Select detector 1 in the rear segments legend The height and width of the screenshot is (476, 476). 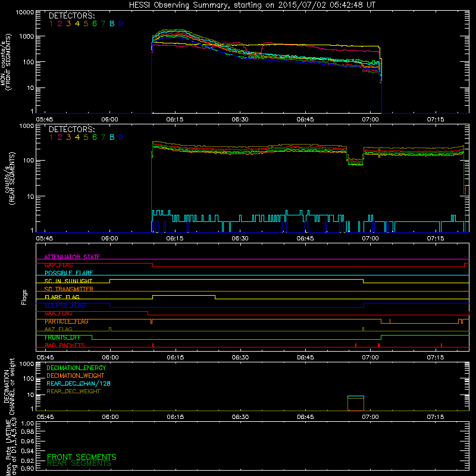(51, 137)
